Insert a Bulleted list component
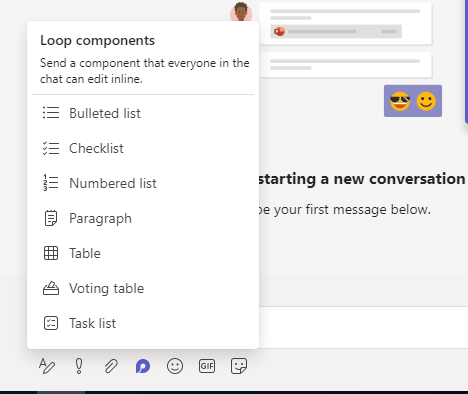 (143, 113)
